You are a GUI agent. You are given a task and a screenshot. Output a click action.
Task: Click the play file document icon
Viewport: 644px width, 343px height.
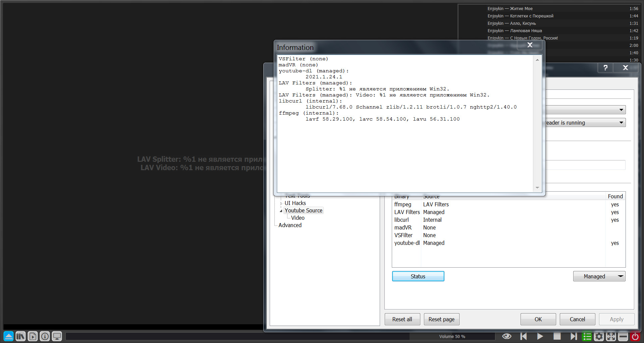coord(33,336)
